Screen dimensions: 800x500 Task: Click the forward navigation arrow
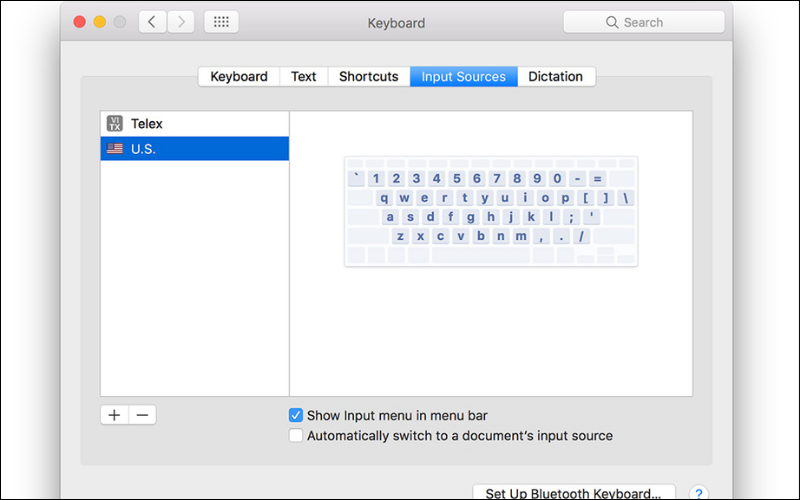181,22
